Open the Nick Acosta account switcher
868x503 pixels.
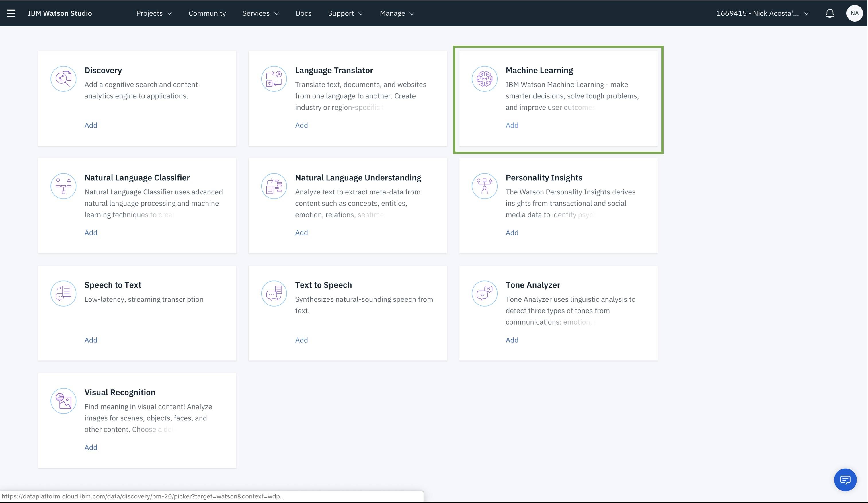pos(762,13)
